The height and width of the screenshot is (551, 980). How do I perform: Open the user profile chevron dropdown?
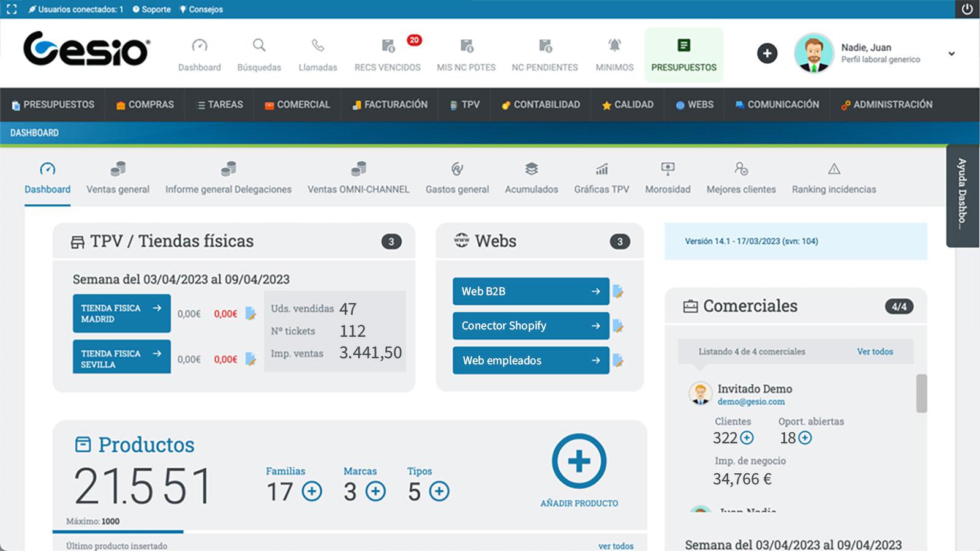pos(951,53)
